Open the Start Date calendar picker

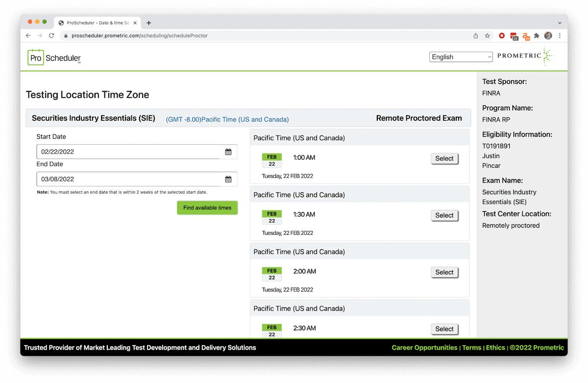coord(228,152)
